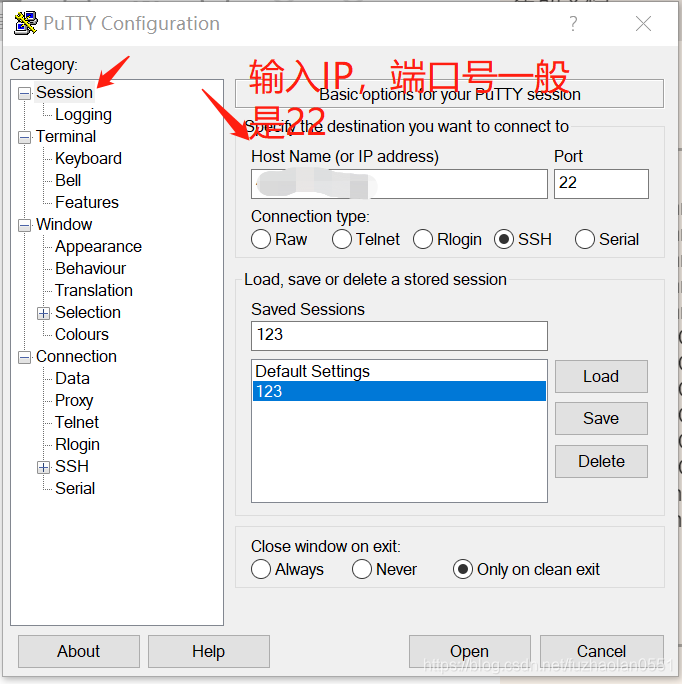Viewport: 682px width, 684px height.
Task: Open the Telnet category in the tree
Action: [77, 423]
